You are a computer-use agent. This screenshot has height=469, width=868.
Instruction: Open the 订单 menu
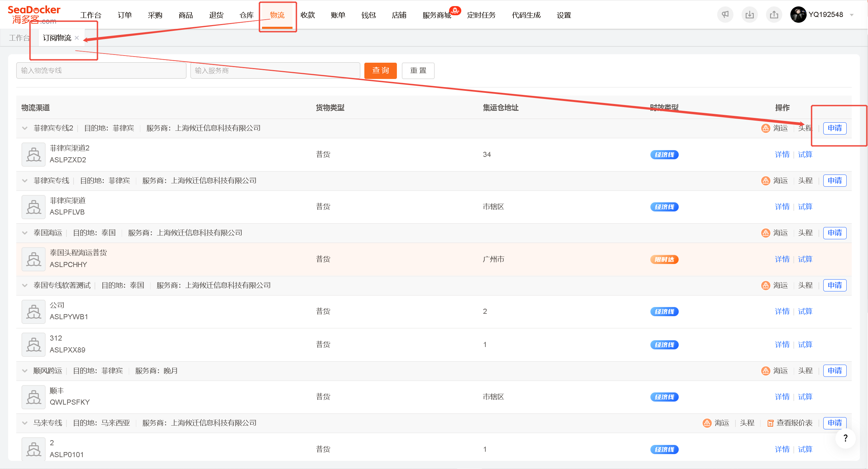pos(125,15)
